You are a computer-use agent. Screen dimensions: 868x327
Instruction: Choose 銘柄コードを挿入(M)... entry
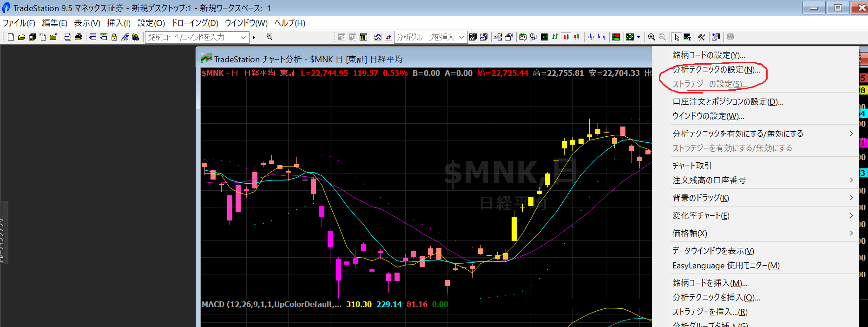pos(755,283)
